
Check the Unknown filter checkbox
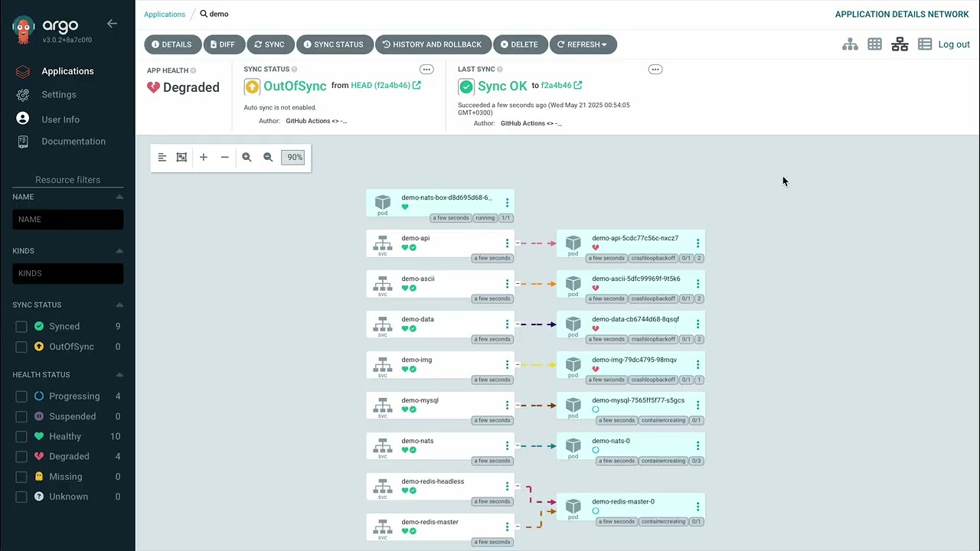(x=21, y=497)
